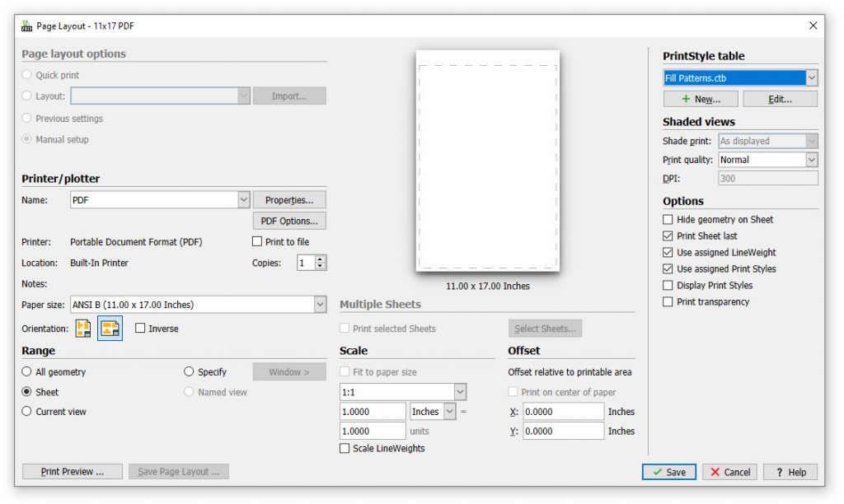Uncheck Use assigned LineWeight
This screenshot has width=844, height=504.
coord(668,252)
